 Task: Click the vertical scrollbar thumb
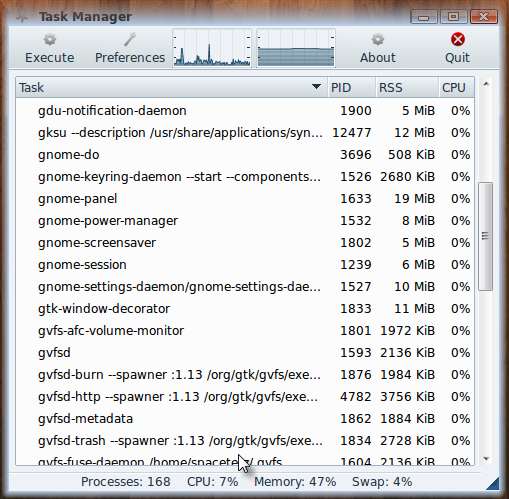pyautogui.click(x=485, y=236)
